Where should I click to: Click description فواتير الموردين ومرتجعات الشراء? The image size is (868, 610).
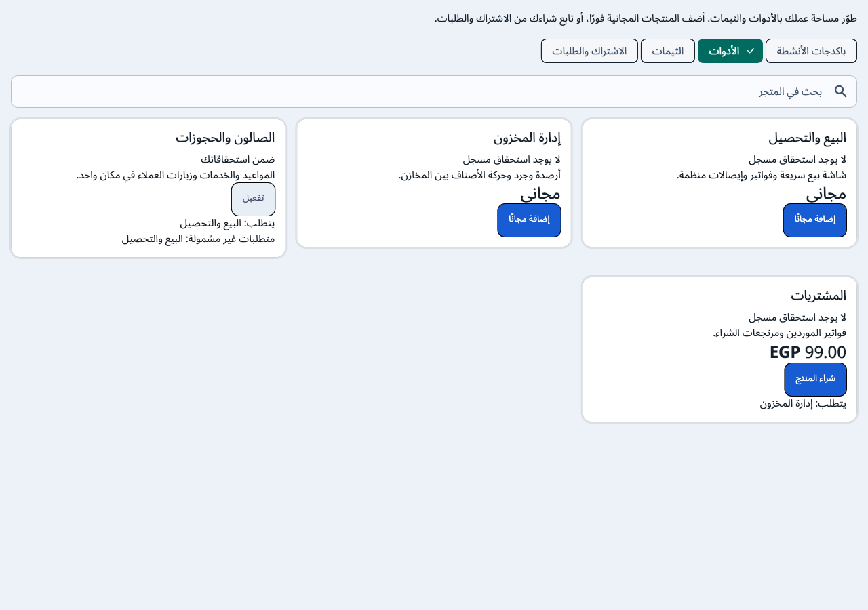779,333
